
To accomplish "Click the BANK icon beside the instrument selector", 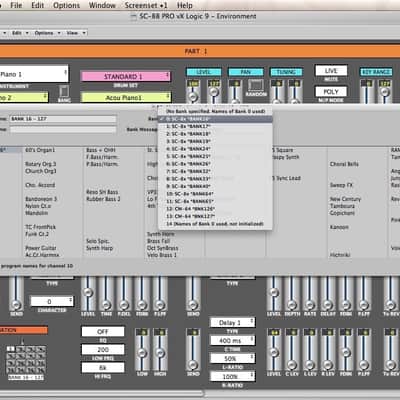I will 64,91.
